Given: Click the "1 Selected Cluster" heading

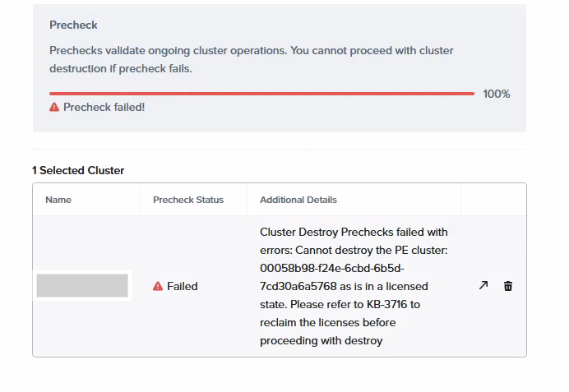Looking at the screenshot, I should pos(78,170).
